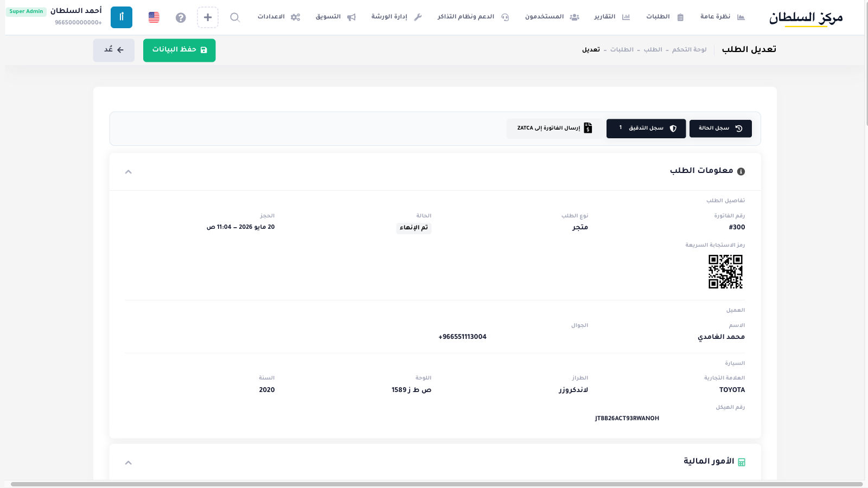Click the marketing megaphone icon
Screen dimensions: 868x488
pyautogui.click(x=352, y=17)
